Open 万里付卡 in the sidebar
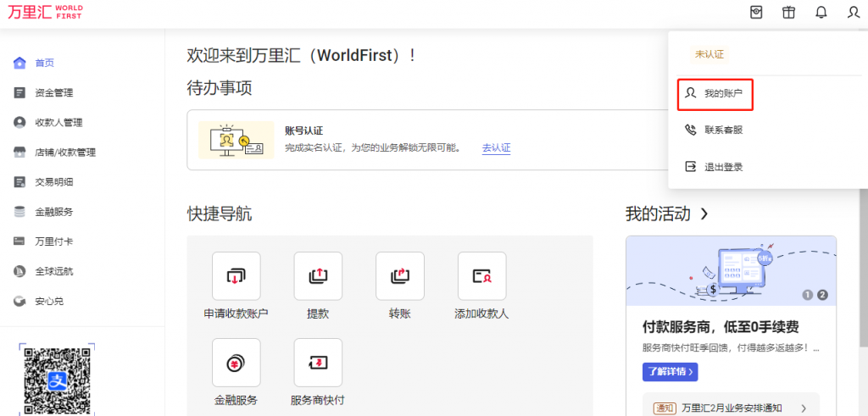The height and width of the screenshot is (416, 868). [53, 241]
